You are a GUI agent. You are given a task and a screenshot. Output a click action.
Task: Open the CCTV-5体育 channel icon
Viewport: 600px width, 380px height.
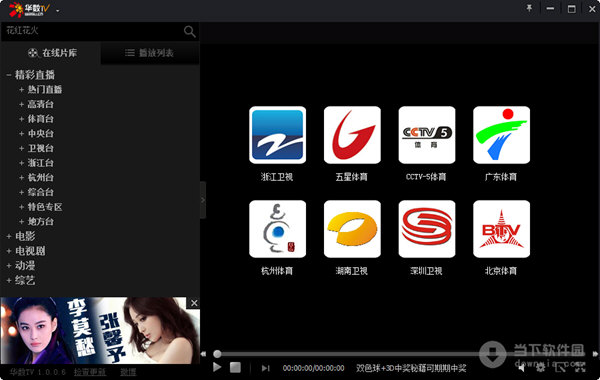(427, 135)
